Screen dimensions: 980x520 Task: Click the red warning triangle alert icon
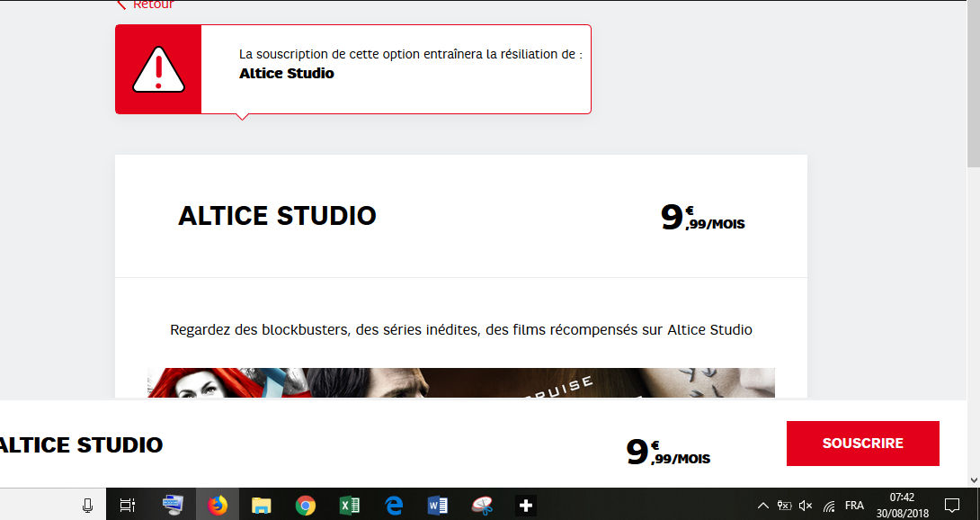pyautogui.click(x=157, y=68)
